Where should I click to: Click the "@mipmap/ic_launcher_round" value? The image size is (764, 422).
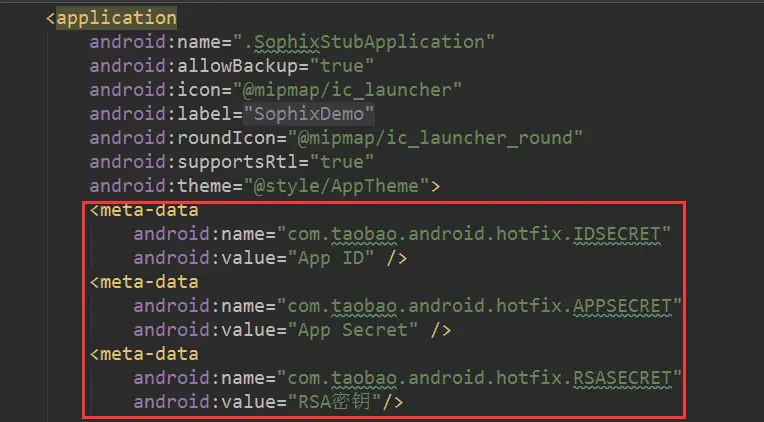point(435,138)
